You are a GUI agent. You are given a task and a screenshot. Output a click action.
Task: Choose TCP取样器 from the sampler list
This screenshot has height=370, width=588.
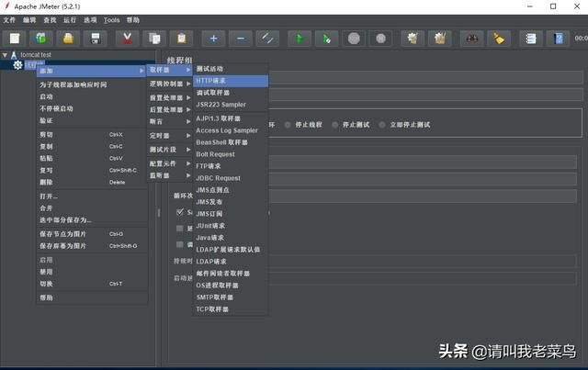231,309
